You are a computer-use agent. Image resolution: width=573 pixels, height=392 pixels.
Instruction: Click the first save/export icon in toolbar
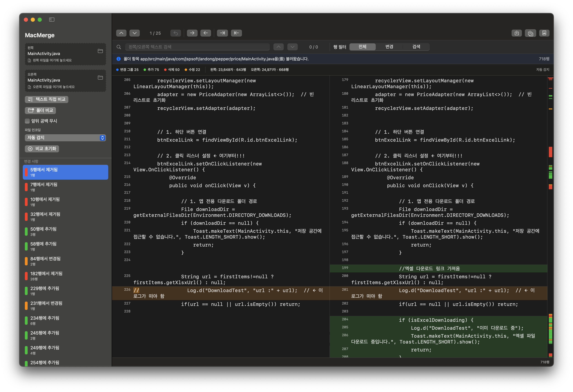[517, 33]
